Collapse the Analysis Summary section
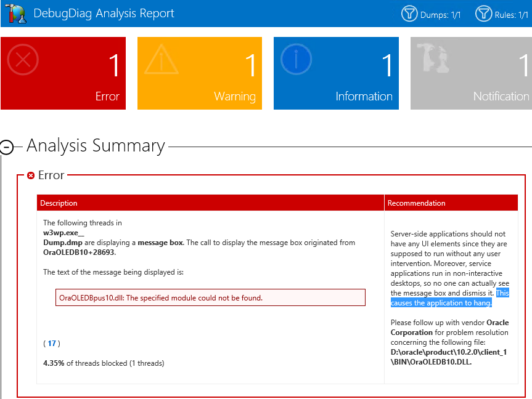Viewport: 532px width, 399px height. [7, 147]
